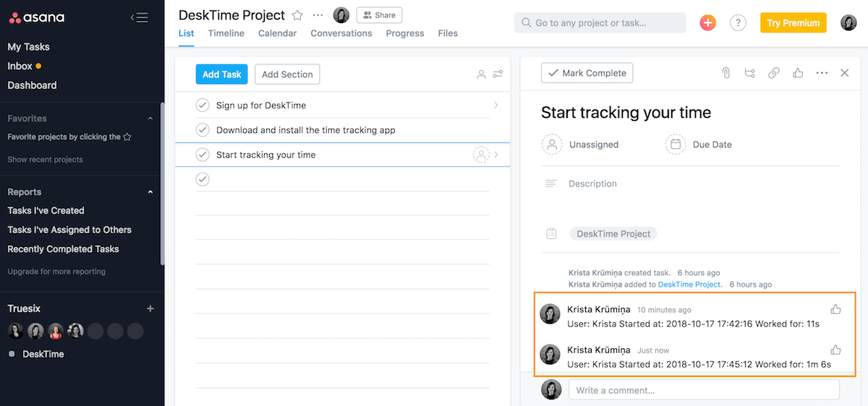Mark Sign up for DeskTime complete
The width and height of the screenshot is (868, 406).
coord(203,106)
